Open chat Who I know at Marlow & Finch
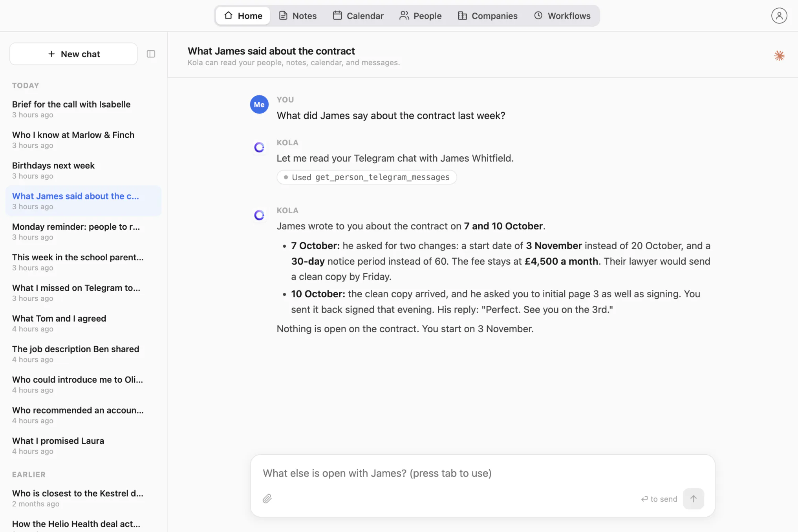 (x=83, y=140)
